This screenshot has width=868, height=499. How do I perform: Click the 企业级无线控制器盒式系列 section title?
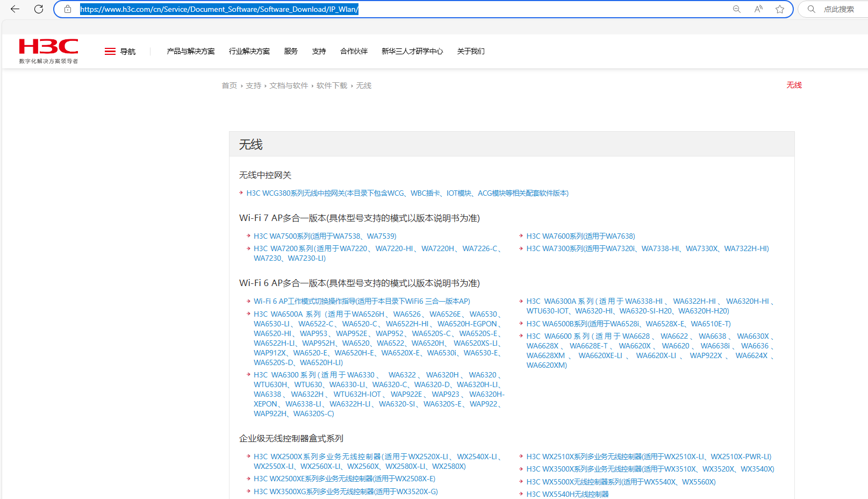tap(291, 438)
